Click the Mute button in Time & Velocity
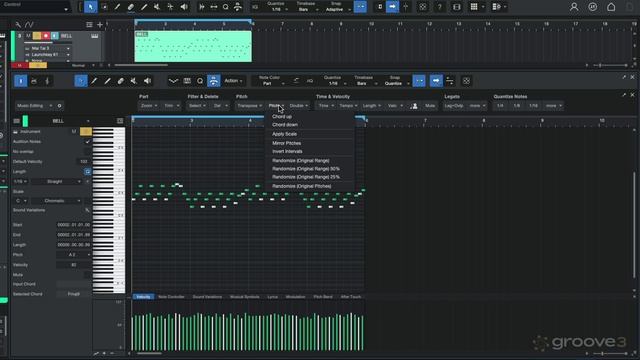 [430, 106]
